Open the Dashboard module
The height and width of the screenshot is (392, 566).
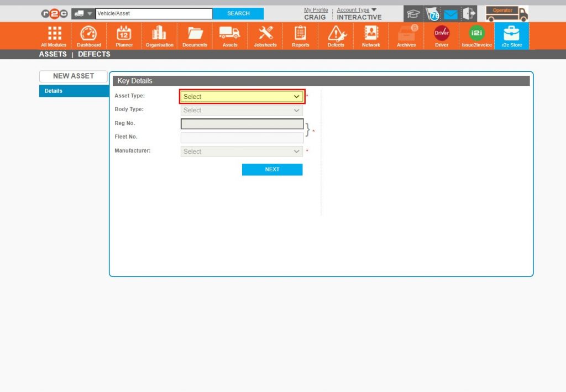click(88, 35)
